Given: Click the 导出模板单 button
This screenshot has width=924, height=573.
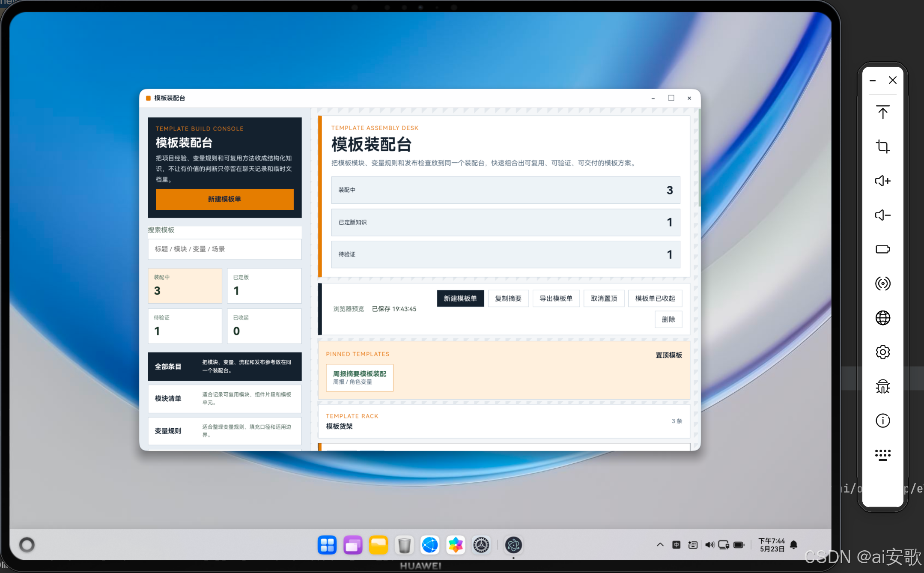Looking at the screenshot, I should pos(556,298).
